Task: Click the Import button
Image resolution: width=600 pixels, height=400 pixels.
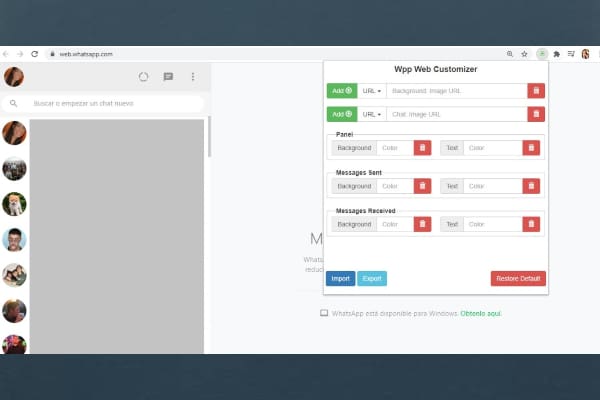Action: [x=341, y=279]
